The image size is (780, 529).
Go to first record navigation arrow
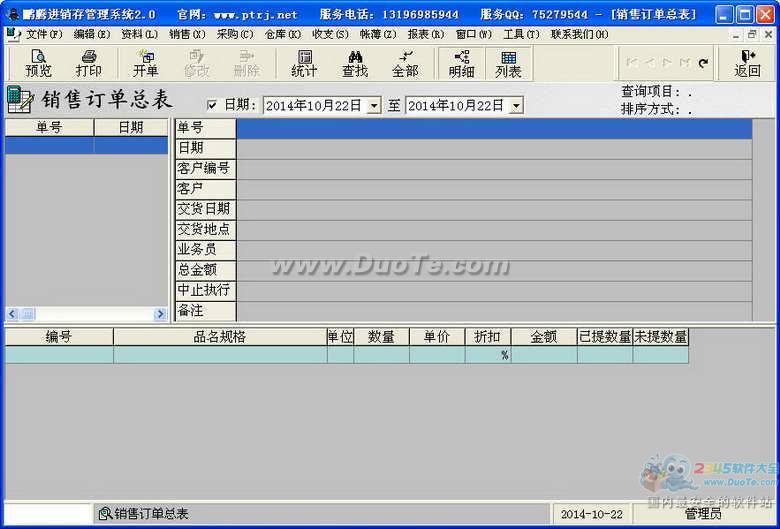click(x=632, y=63)
